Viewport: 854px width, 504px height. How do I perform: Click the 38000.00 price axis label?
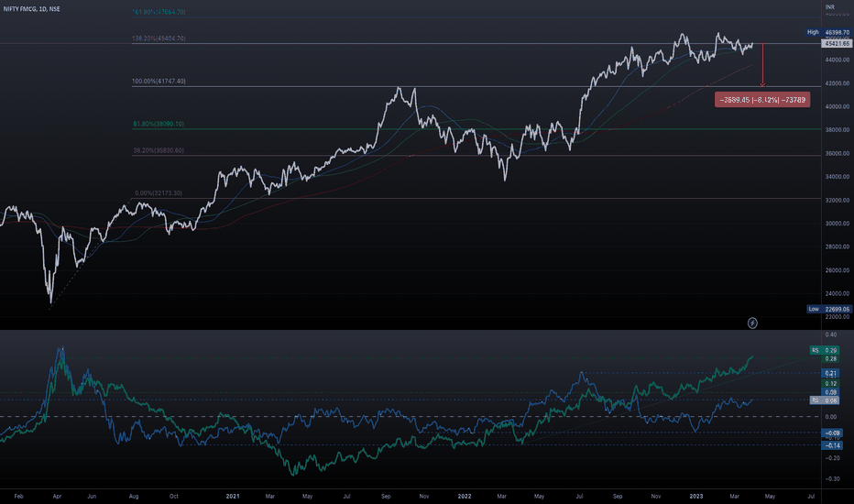point(838,130)
